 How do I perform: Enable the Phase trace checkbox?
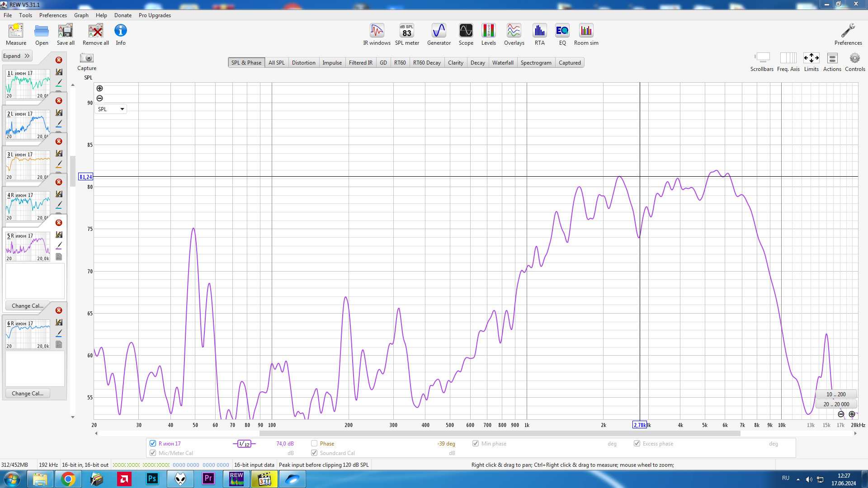pos(314,443)
